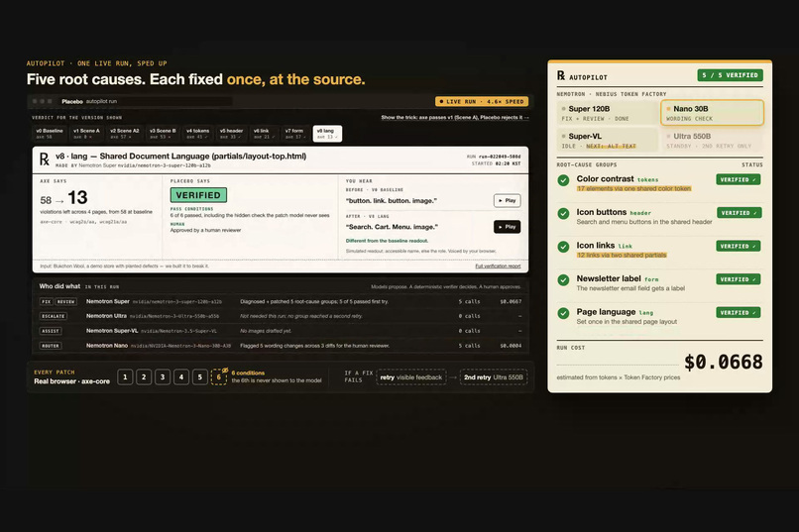The image size is (799, 532).
Task: Open the v3 Scene B tab
Action: (x=163, y=134)
